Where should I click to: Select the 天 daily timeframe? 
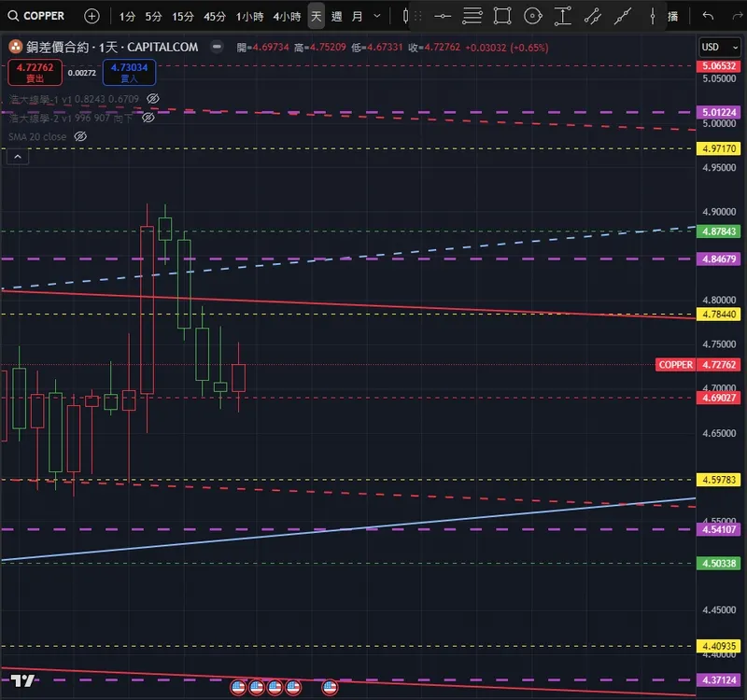[316, 16]
